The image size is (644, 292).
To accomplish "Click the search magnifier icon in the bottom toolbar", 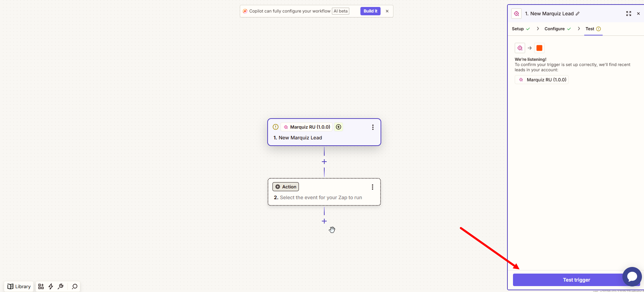I will click(74, 286).
